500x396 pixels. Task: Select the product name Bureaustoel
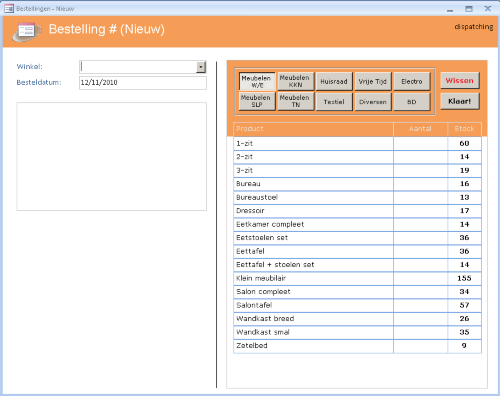(x=257, y=198)
